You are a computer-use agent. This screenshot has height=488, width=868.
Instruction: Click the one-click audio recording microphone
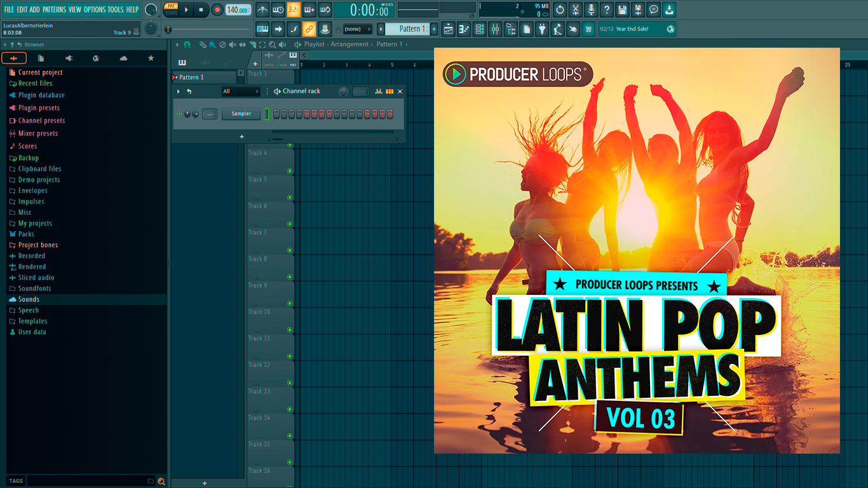point(591,10)
